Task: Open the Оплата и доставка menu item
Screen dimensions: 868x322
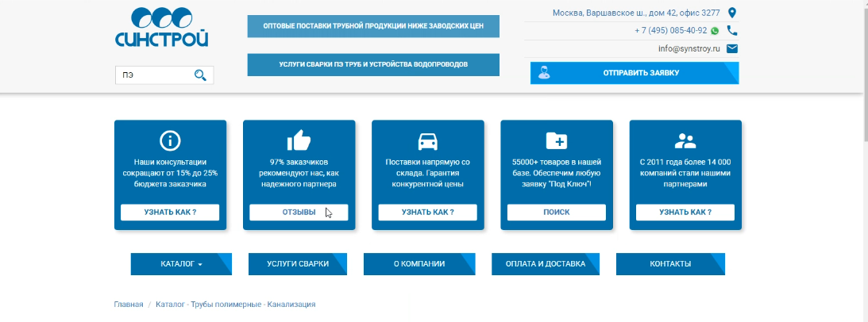Action: [546, 264]
